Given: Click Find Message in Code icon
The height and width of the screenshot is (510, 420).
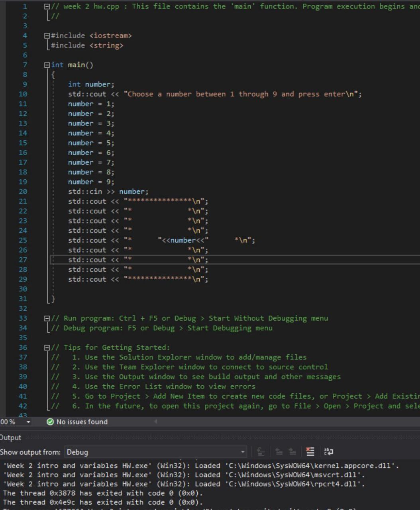Looking at the screenshot, I should [261, 451].
